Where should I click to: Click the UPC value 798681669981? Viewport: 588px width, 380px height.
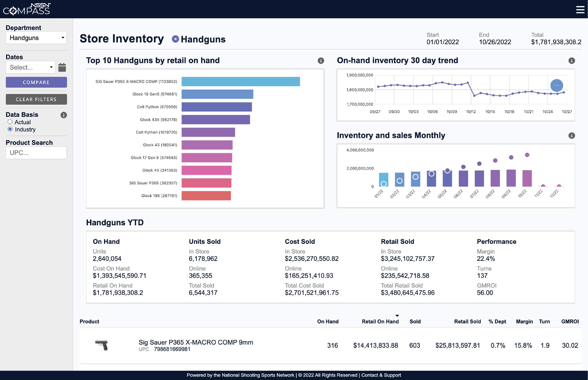tap(172, 349)
